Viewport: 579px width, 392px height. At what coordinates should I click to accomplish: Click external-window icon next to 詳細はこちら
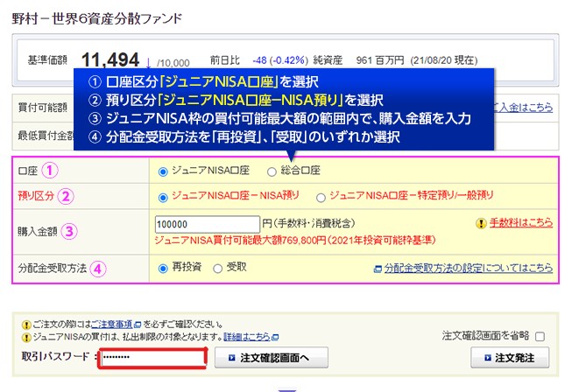tap(275, 338)
